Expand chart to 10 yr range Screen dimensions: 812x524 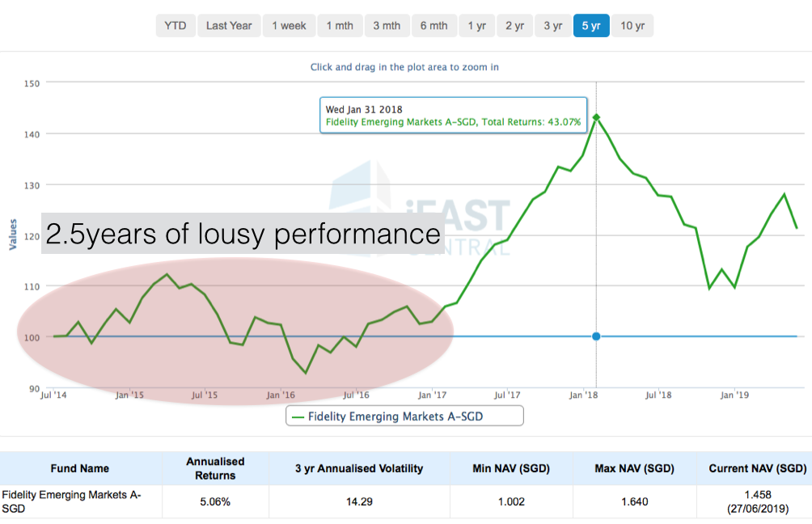point(632,26)
